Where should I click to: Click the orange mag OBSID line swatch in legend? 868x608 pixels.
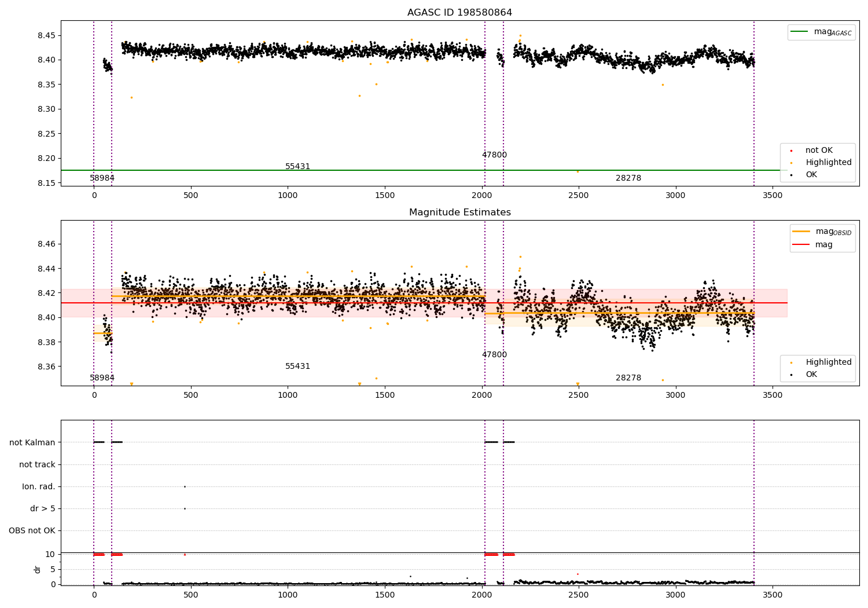tap(801, 232)
